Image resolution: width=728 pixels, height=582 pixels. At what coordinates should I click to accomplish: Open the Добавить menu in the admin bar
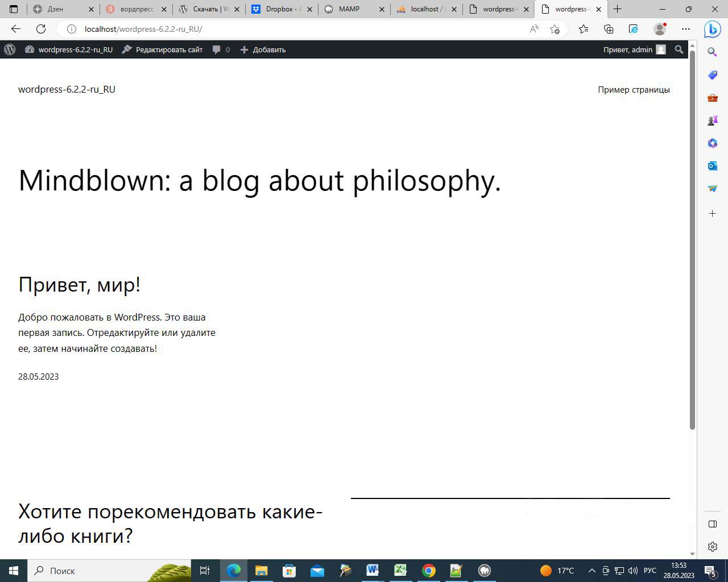(263, 49)
